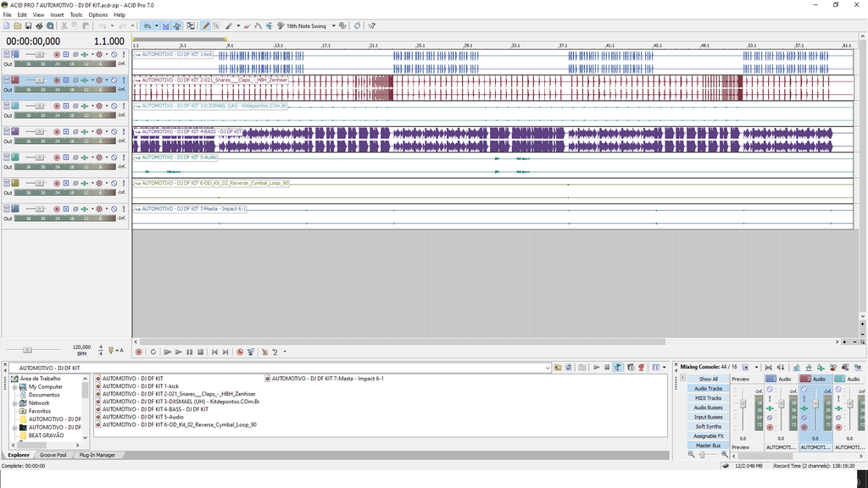Viewport: 868px width, 488px height.
Task: Switch to the Groove Pool tab
Action: [53, 455]
